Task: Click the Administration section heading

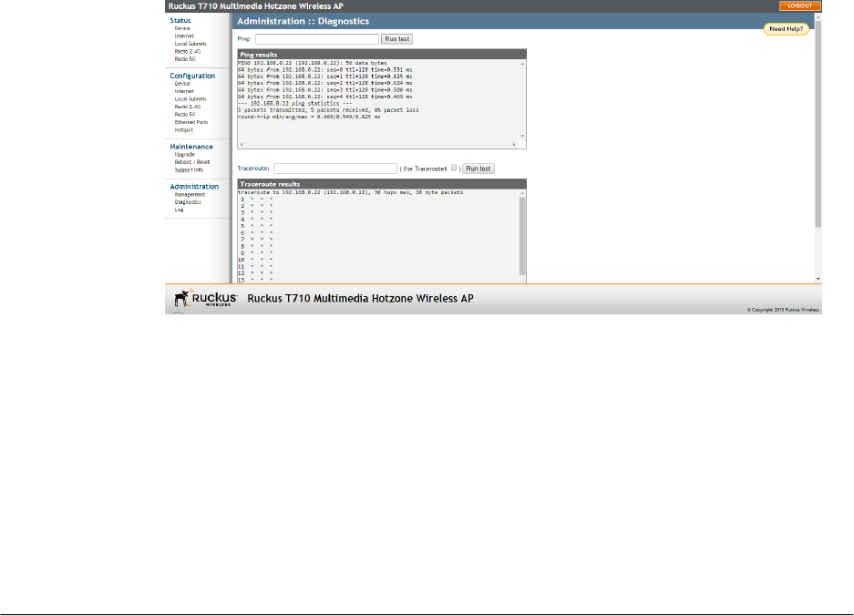Action: tap(194, 187)
